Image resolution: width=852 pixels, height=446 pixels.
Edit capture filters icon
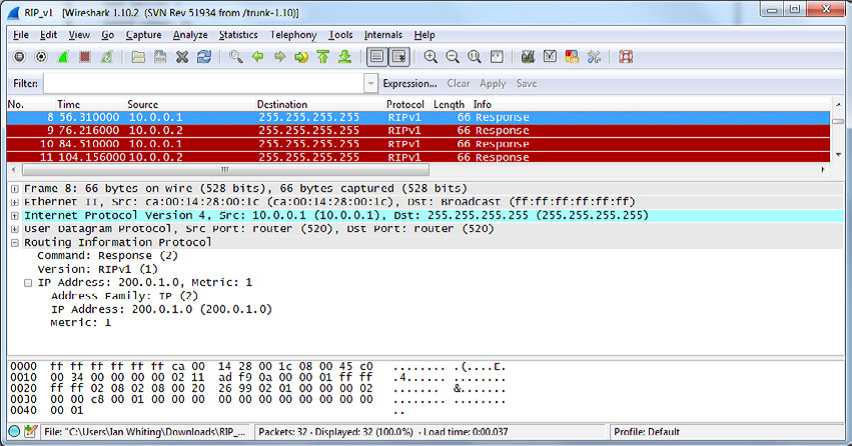coord(528,56)
